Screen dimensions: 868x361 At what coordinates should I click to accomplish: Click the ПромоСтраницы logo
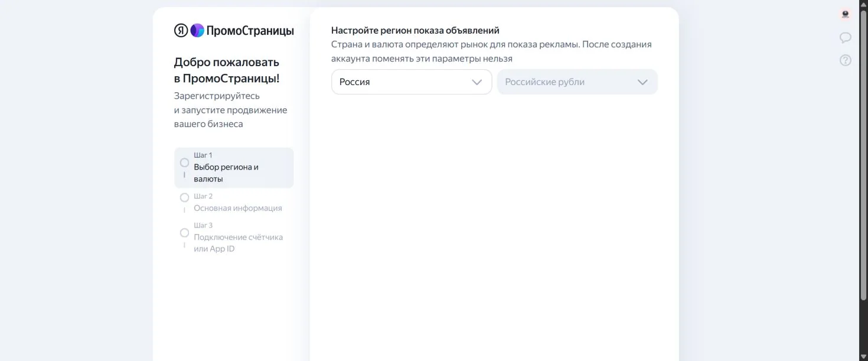pos(242,31)
